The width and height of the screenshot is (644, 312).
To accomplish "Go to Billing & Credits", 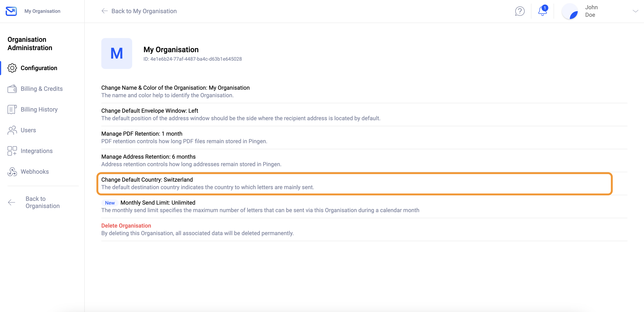I will (x=42, y=89).
